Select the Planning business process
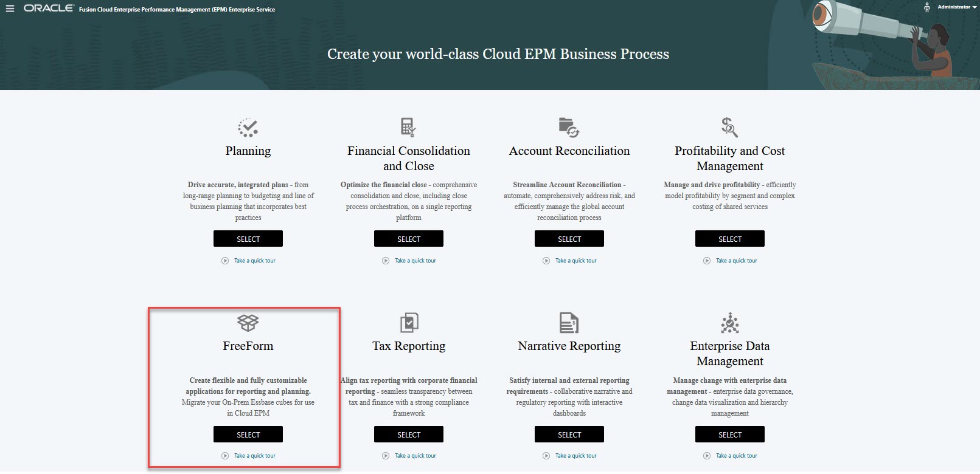Screen dimensions: 980x474 (248, 239)
